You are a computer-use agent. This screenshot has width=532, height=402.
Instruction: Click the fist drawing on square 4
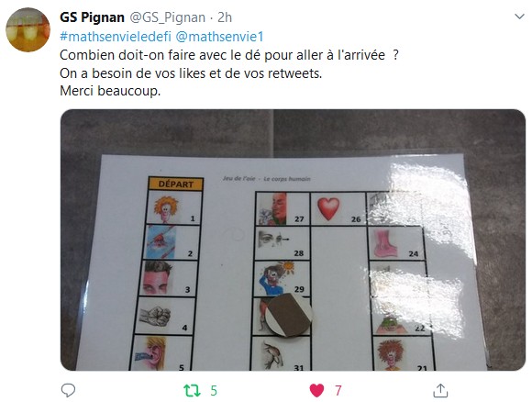(x=156, y=316)
